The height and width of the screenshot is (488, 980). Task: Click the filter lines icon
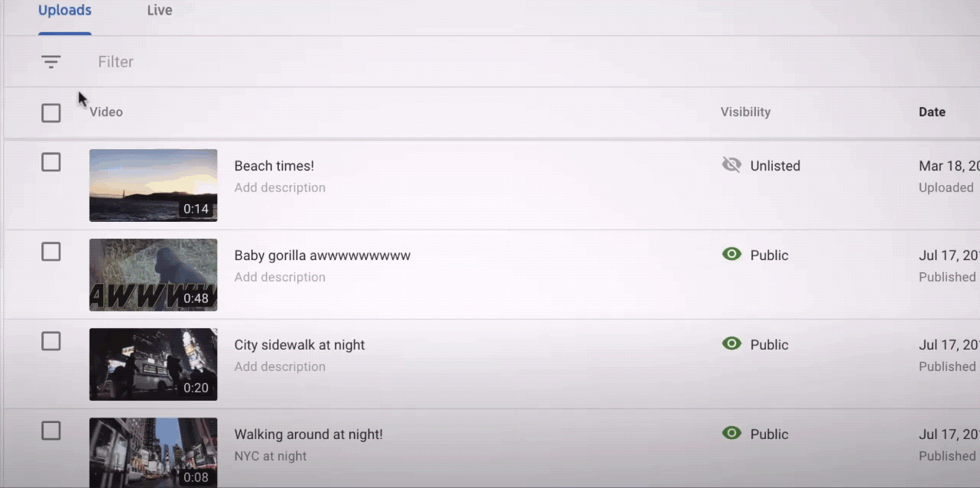pyautogui.click(x=51, y=62)
